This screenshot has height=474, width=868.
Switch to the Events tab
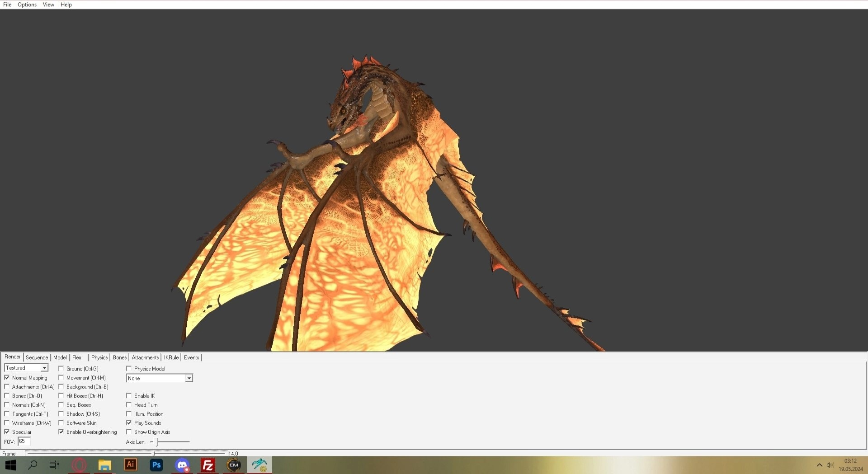[191, 357]
